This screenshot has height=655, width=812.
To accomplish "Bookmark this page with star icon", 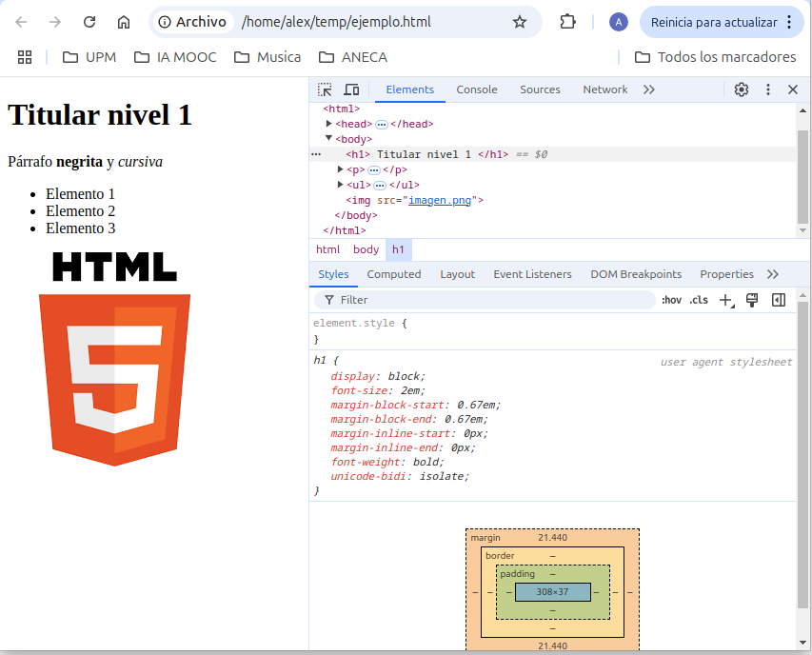I will [520, 22].
